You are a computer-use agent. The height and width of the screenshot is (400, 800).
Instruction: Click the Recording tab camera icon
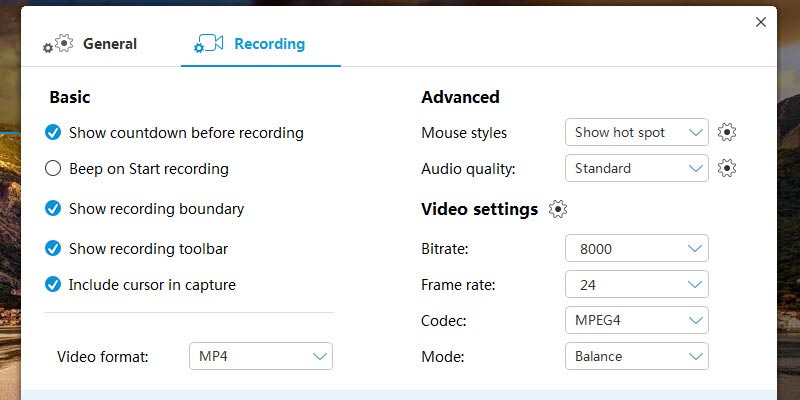209,44
